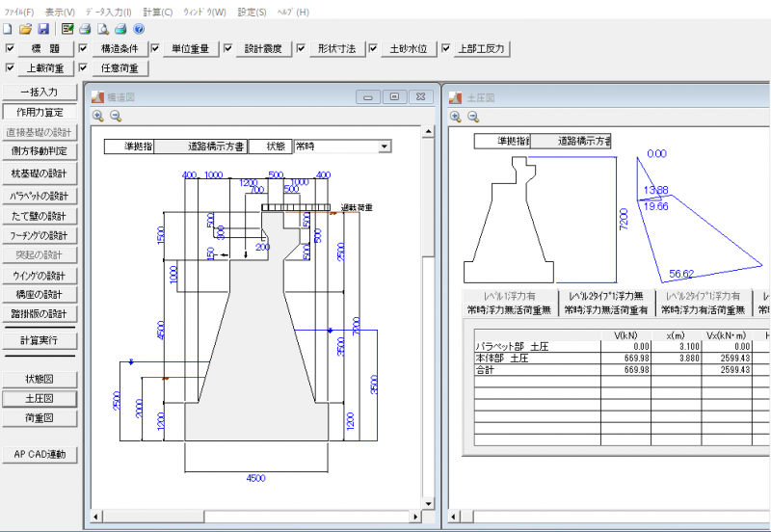Click the パラペットの設計 button

(40, 196)
